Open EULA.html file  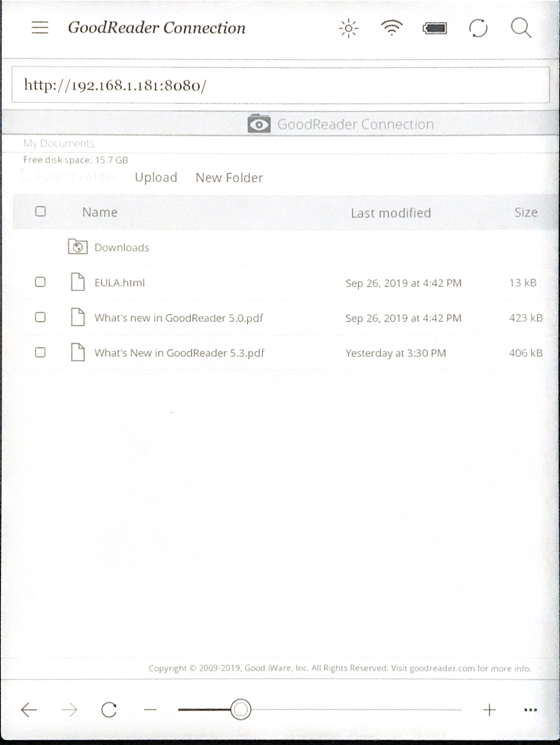120,283
